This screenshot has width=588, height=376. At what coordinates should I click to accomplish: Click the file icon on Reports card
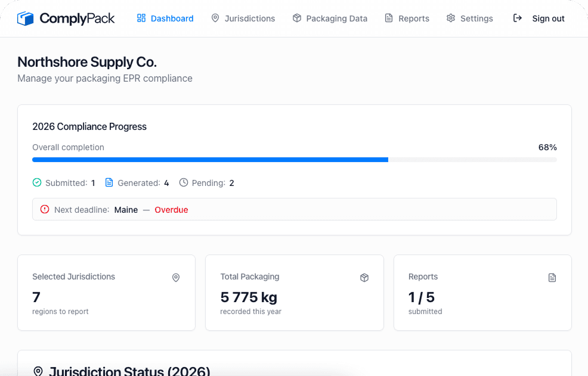(552, 278)
